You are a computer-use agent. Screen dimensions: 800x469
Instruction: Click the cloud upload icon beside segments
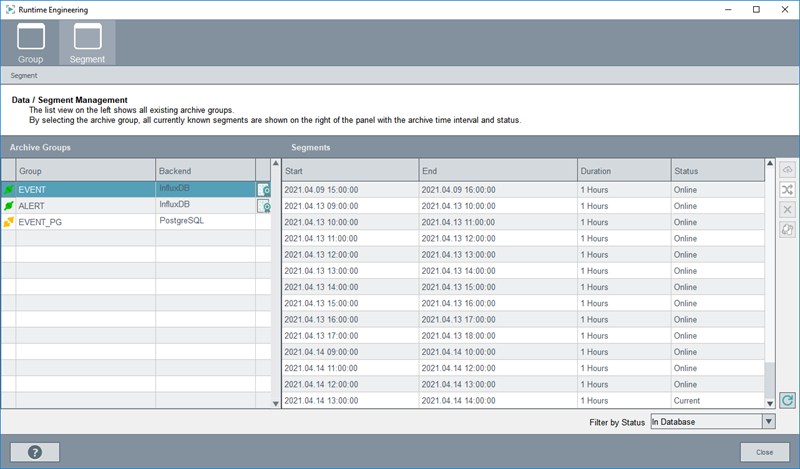pos(787,171)
